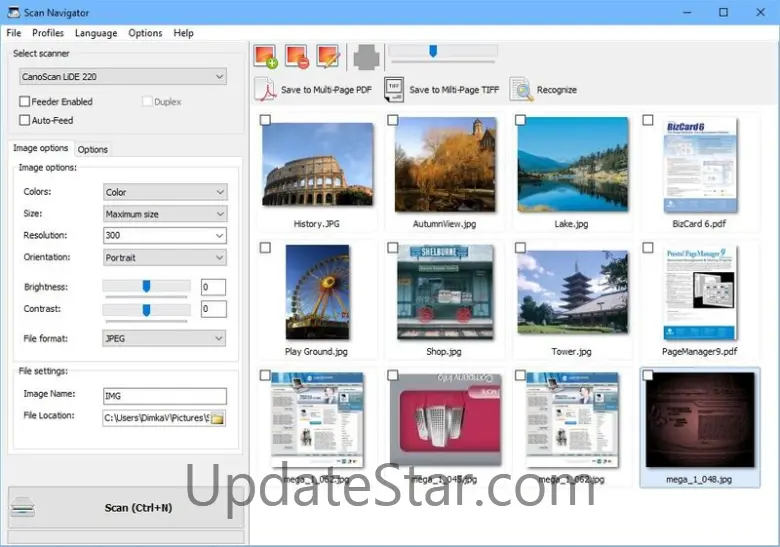Enable the Feeder Enabled checkbox
This screenshot has width=780, height=547.
click(24, 101)
